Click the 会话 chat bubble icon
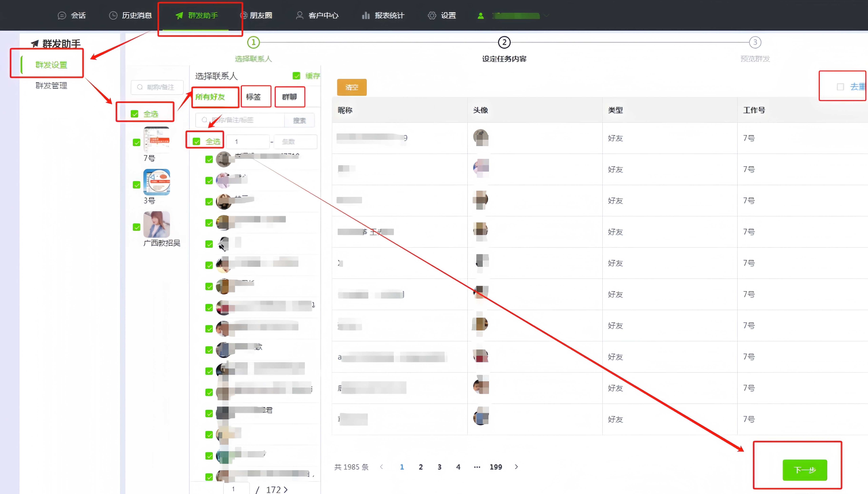Screen dimensions: 868x494 [62, 16]
